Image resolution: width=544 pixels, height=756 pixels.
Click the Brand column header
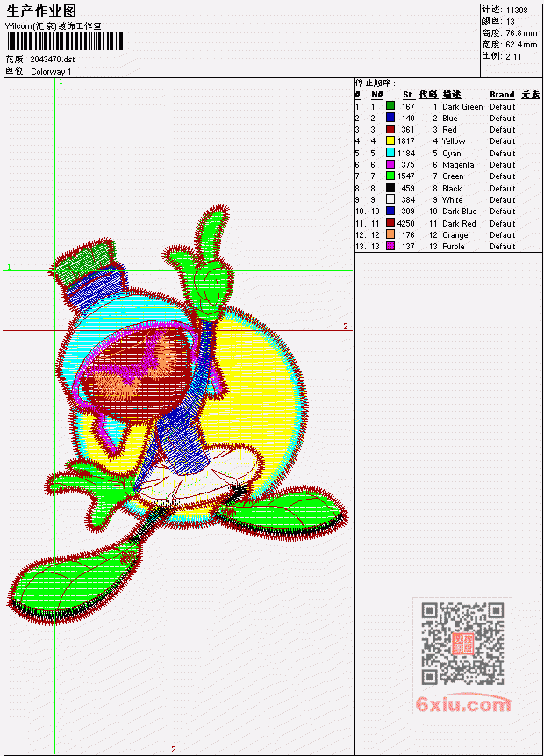(502, 95)
